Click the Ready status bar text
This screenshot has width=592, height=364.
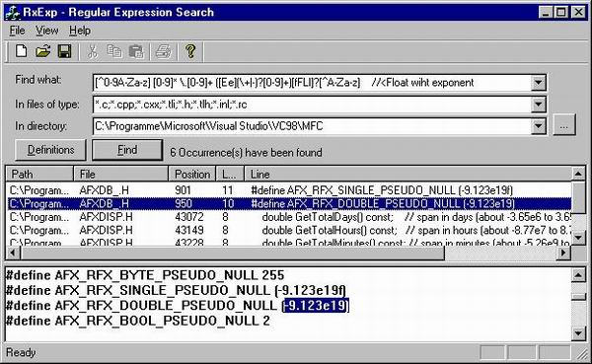[x=21, y=352]
